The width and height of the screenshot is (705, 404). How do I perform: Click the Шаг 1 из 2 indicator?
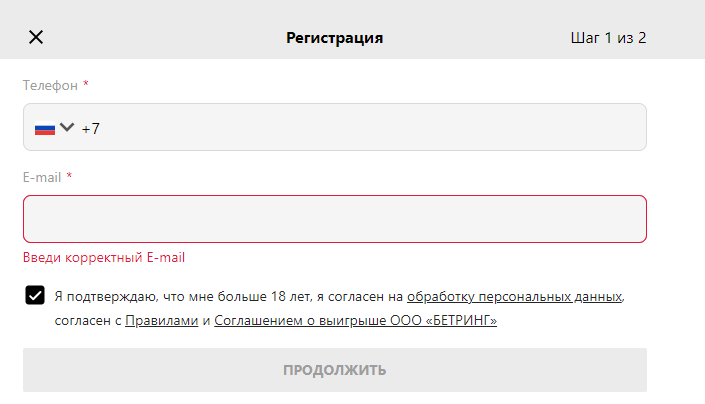click(608, 38)
